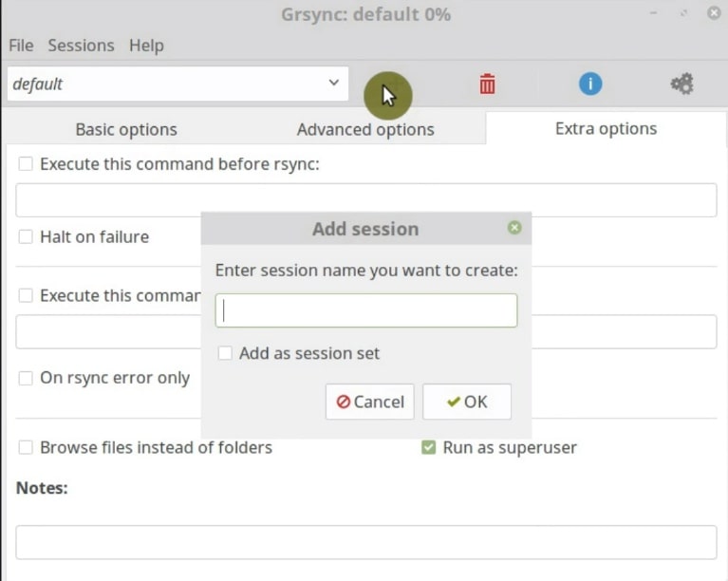Toggle On rsync error only checkbox
Viewport: 728px width, 581px height.
click(x=26, y=378)
